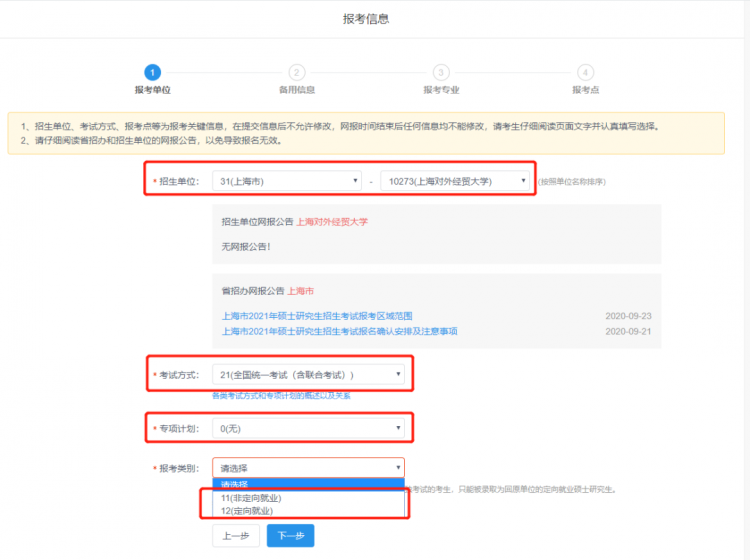The image size is (750, 560).
Task: Expand the 专项计划 dropdown showing 0(无)
Action: [x=308, y=428]
